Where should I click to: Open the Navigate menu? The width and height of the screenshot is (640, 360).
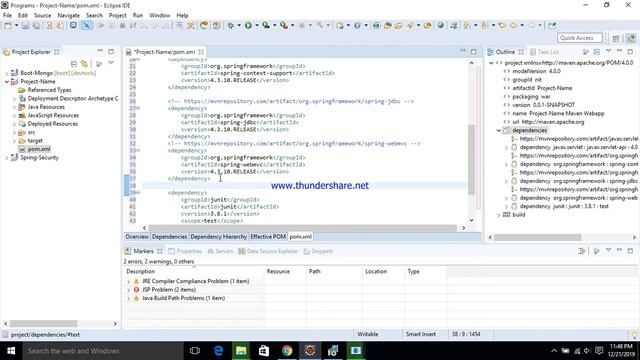pyautogui.click(x=69, y=15)
